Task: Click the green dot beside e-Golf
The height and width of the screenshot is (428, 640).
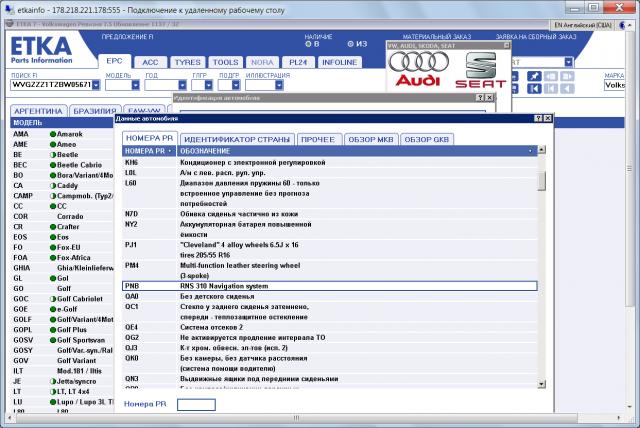Action: tap(53, 309)
